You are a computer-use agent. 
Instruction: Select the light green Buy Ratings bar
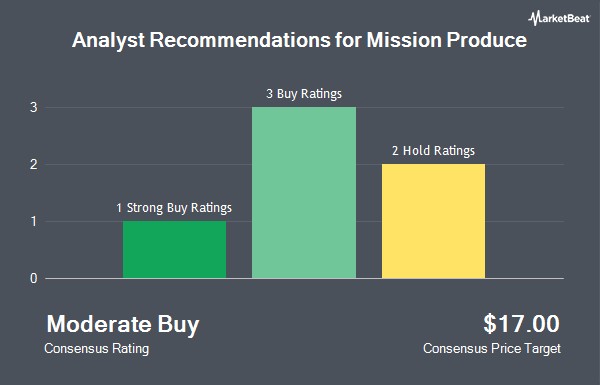click(304, 192)
